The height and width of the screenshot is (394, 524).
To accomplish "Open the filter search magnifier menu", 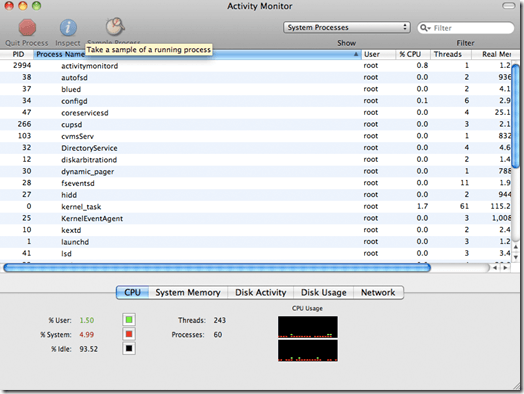I will click(x=425, y=28).
